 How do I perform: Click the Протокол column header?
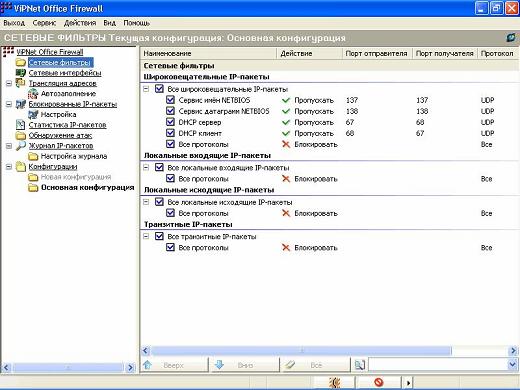[x=498, y=53]
